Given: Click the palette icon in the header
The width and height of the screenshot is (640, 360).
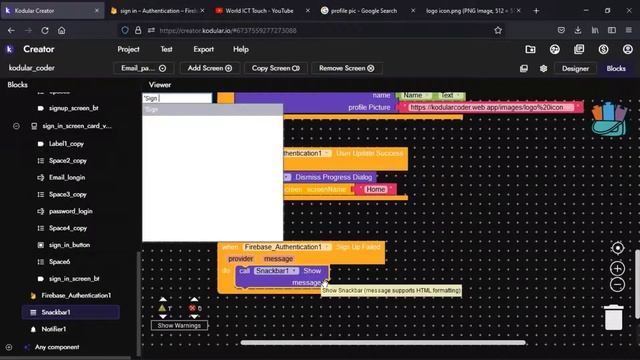Looking at the screenshot, I should coord(554,49).
